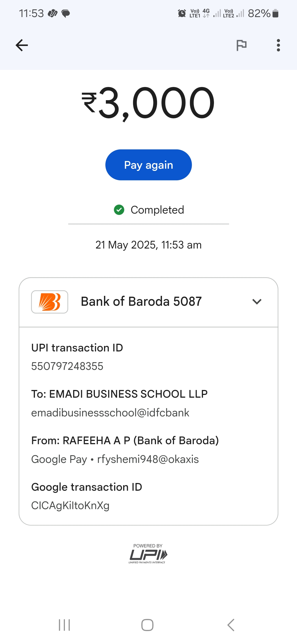
Task: Tap the alarm icon in status bar
Action: (x=182, y=13)
